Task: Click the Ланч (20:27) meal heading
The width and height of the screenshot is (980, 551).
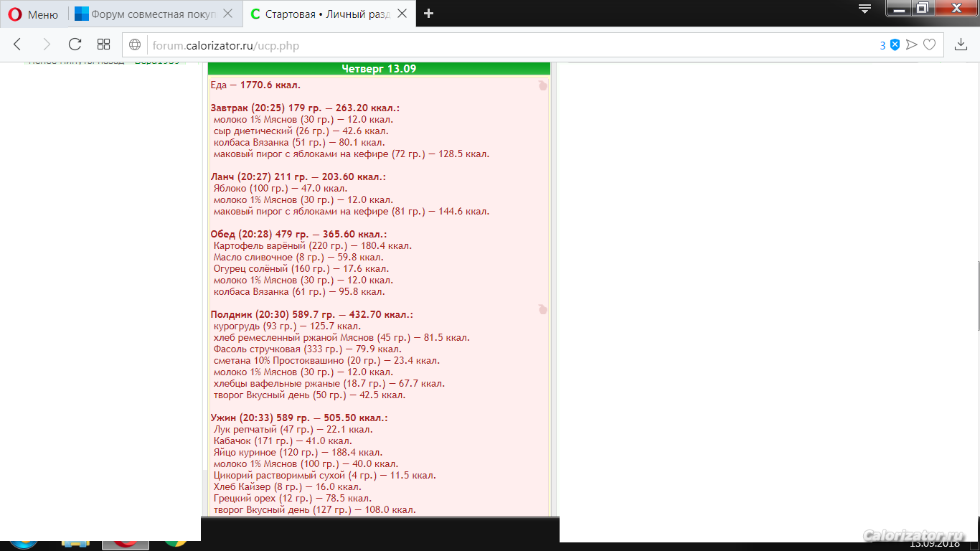Action: pos(298,177)
